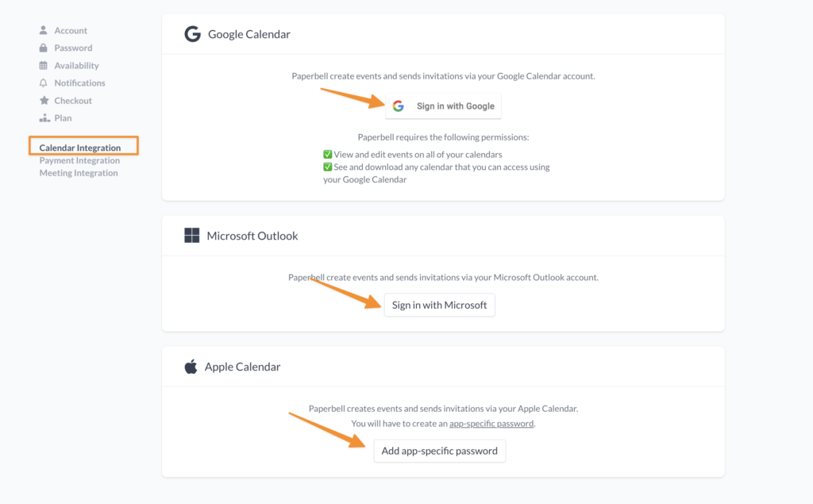Switch to Meeting Integration section
The image size is (813, 504).
(79, 173)
